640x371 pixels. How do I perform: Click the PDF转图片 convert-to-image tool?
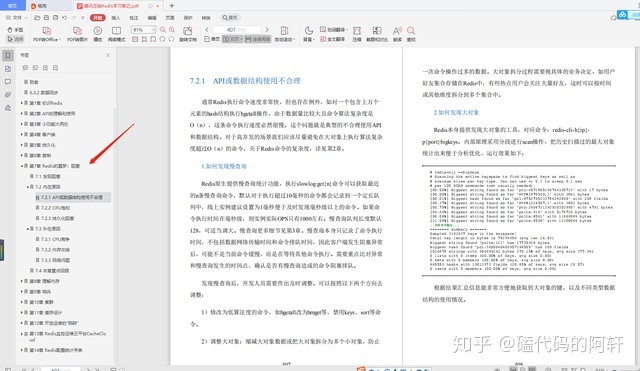click(77, 34)
